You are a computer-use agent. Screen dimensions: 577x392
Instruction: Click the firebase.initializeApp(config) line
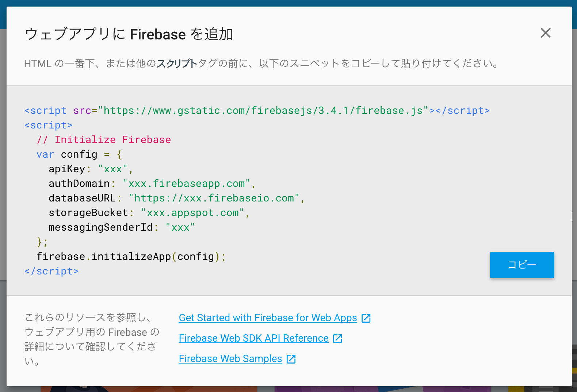(x=131, y=257)
